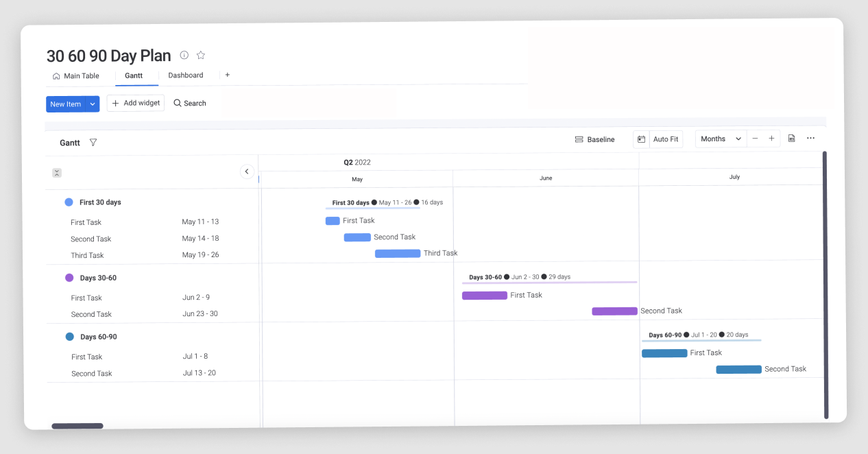Image resolution: width=868 pixels, height=454 pixels.
Task: Add a new board view with plus
Action: (228, 75)
